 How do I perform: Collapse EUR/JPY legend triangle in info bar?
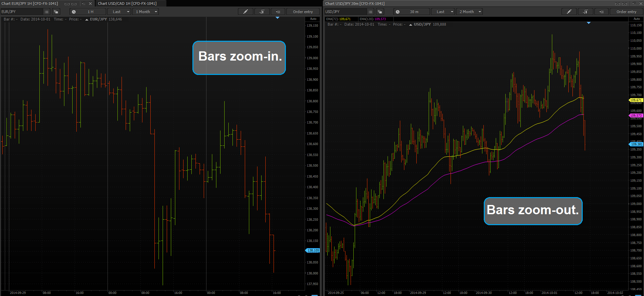coord(87,20)
